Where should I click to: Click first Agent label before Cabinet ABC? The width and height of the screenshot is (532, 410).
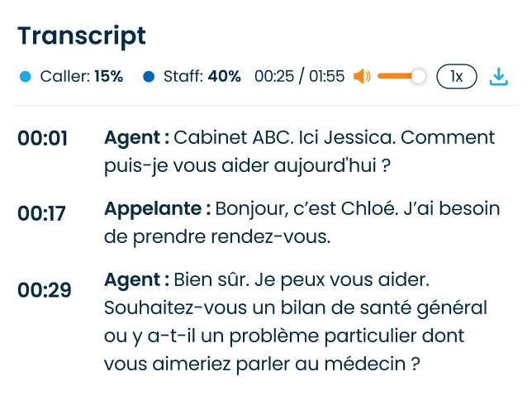(x=136, y=137)
